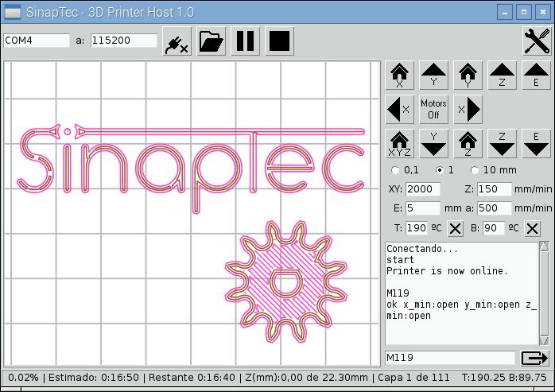Turn off extruder heater with X button
This screenshot has width=555, height=392.
tap(455, 228)
